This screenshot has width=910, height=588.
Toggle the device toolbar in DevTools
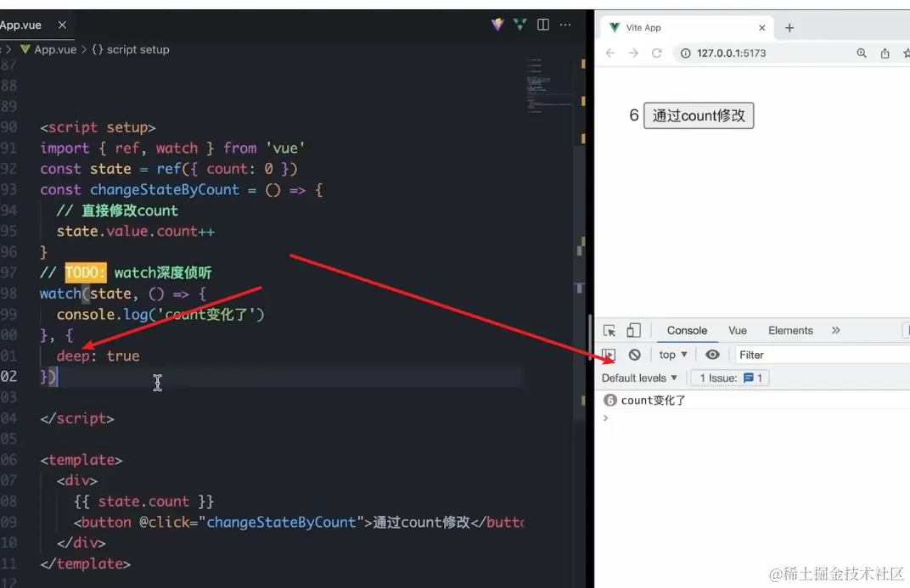(x=634, y=331)
